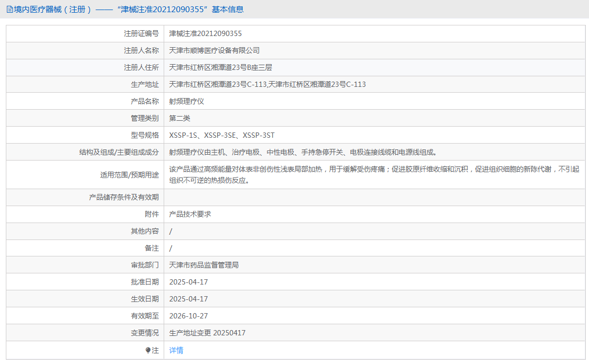Click the 审批部门 label

145,265
